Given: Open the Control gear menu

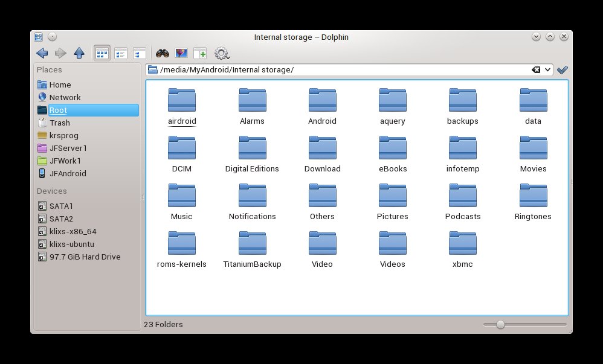Looking at the screenshot, I should (222, 53).
